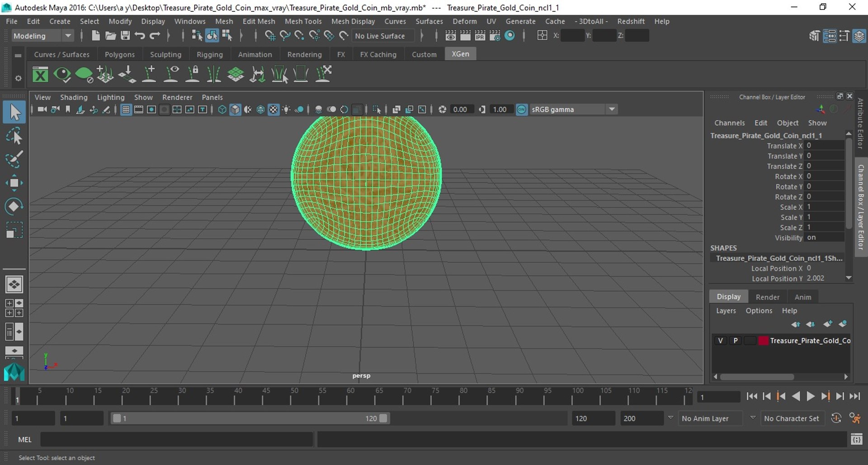Click the Save scene icon

point(125,36)
